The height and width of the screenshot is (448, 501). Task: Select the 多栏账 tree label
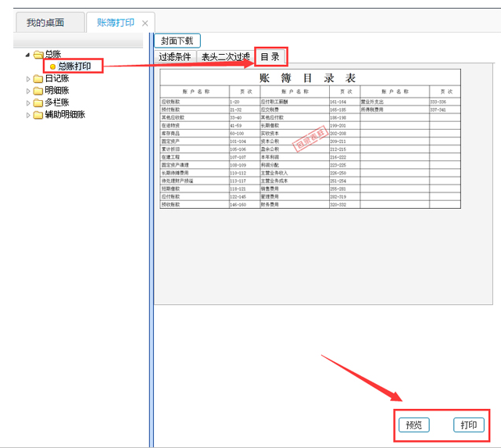57,102
